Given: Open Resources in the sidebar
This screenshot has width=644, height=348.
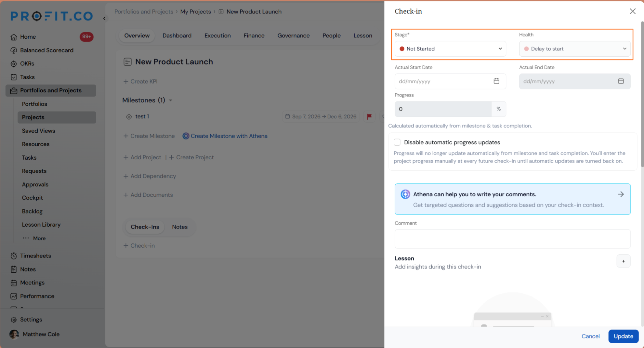Looking at the screenshot, I should (35, 145).
